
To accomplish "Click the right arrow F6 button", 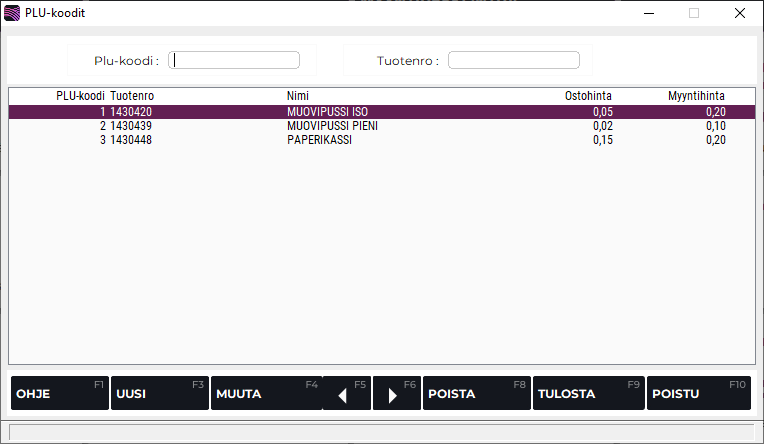I will click(x=396, y=393).
